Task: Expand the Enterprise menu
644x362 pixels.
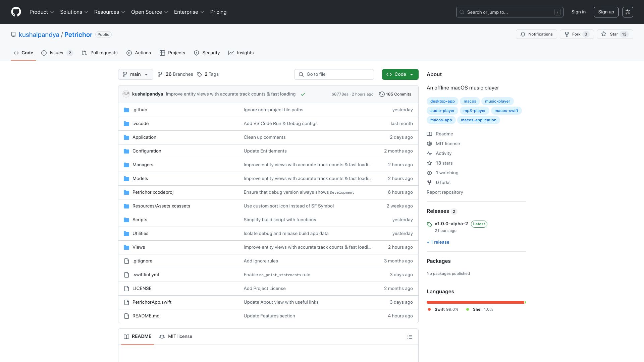Action: 189,12
